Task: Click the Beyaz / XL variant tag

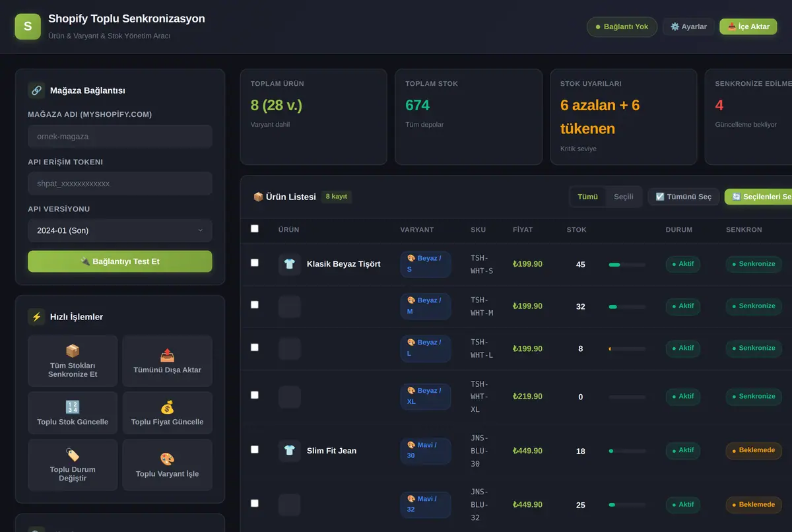Action: click(426, 397)
